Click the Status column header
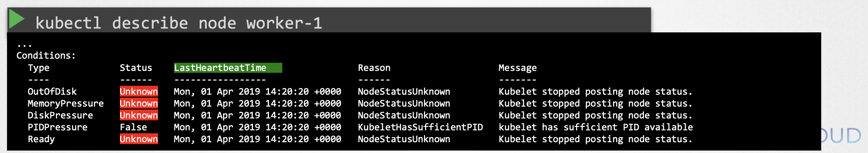The width and height of the screenshot is (868, 153). click(x=136, y=68)
